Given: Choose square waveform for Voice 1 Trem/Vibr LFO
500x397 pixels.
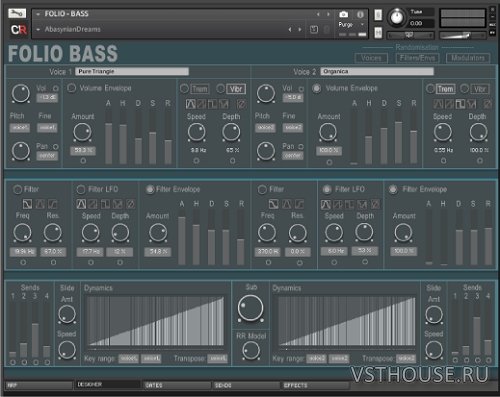Looking at the screenshot, I should coord(212,104).
